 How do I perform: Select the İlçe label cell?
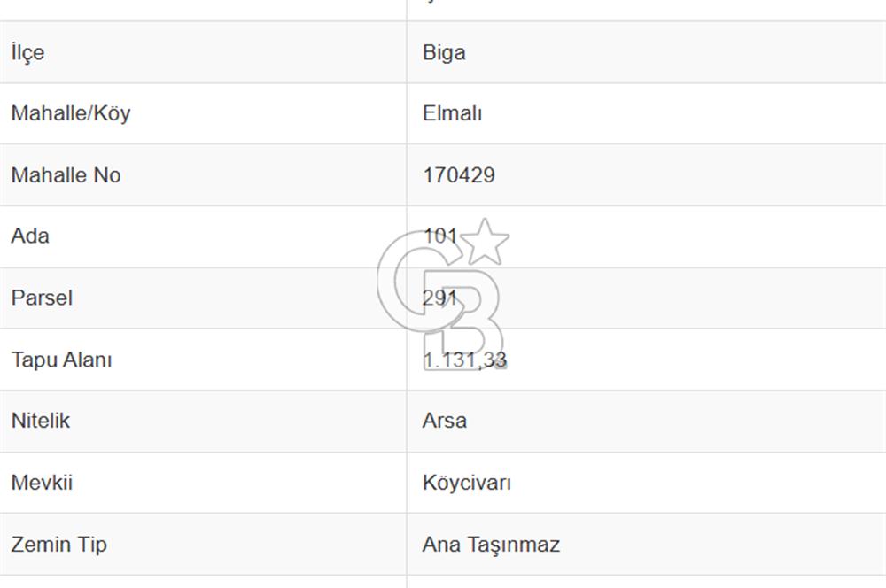click(x=203, y=52)
